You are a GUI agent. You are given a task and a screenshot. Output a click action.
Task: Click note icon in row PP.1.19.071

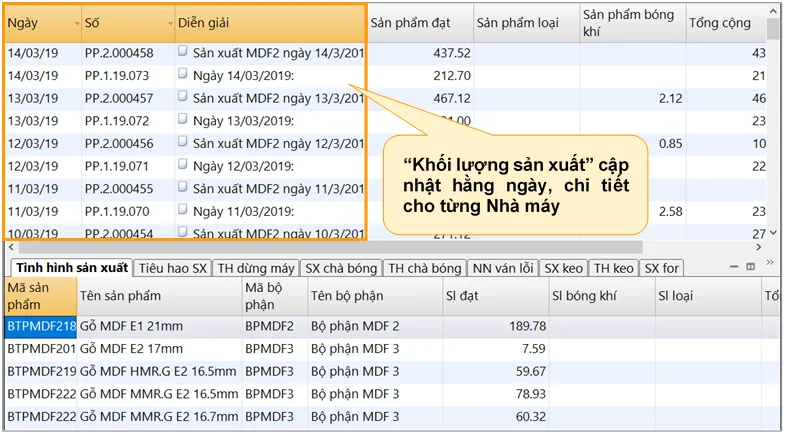pos(183,165)
